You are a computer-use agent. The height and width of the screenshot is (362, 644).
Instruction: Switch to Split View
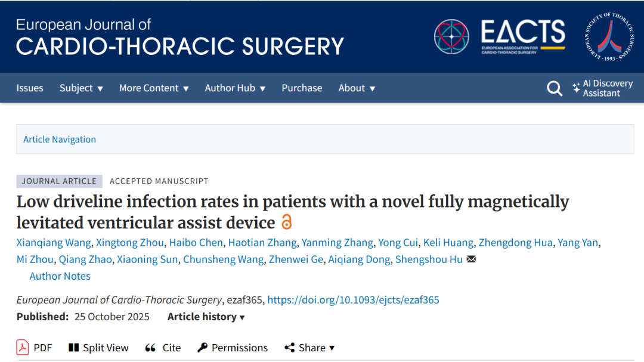(98, 348)
